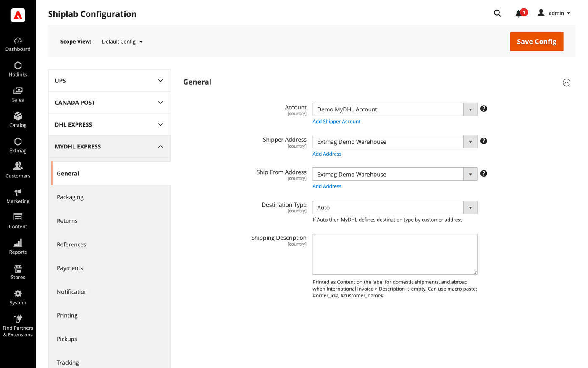Screen dimensions: 588x368
Task: Open the Extmag menu
Action: click(x=18, y=146)
